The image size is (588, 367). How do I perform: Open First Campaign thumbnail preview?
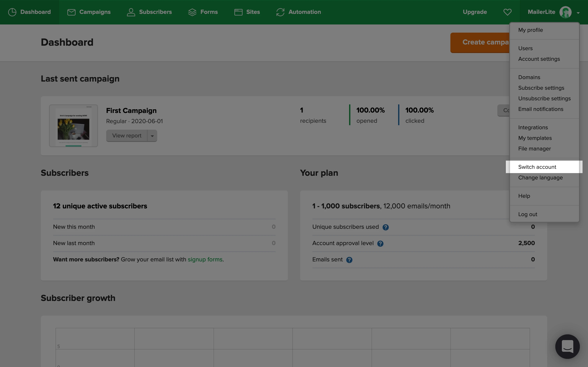[73, 126]
